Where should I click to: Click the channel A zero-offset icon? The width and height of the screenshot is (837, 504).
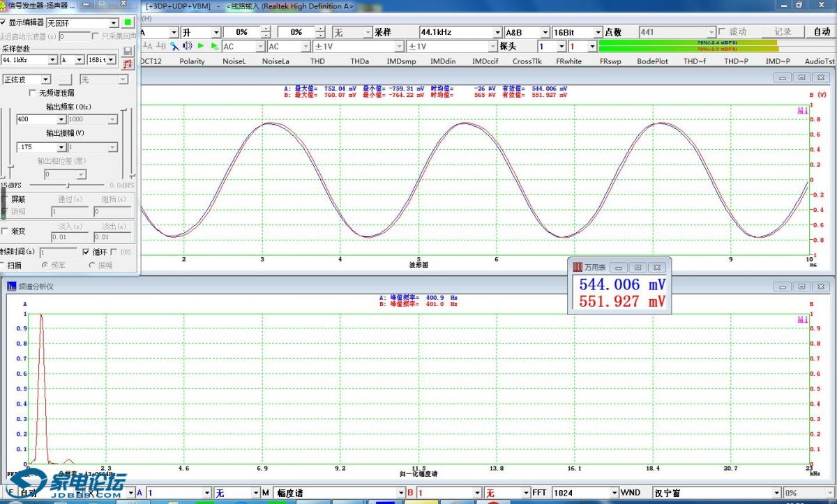pos(148,46)
